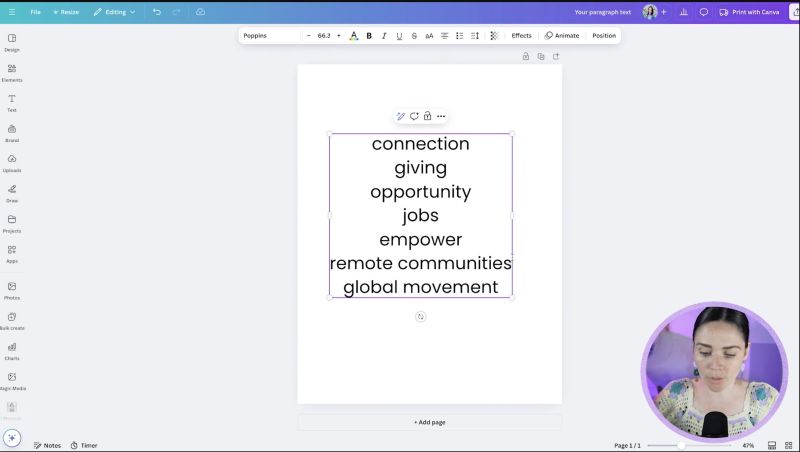Open the Elements panel
800x452 pixels.
pyautogui.click(x=12, y=73)
